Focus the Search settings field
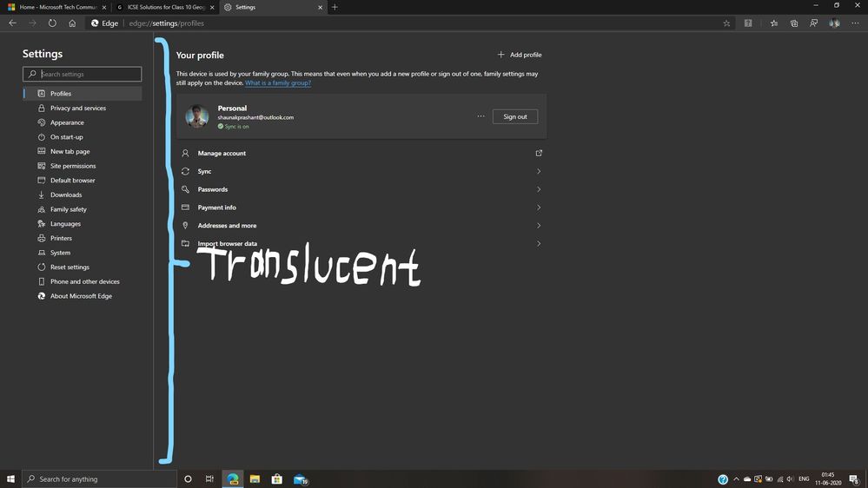This screenshot has height=488, width=868. [x=82, y=74]
